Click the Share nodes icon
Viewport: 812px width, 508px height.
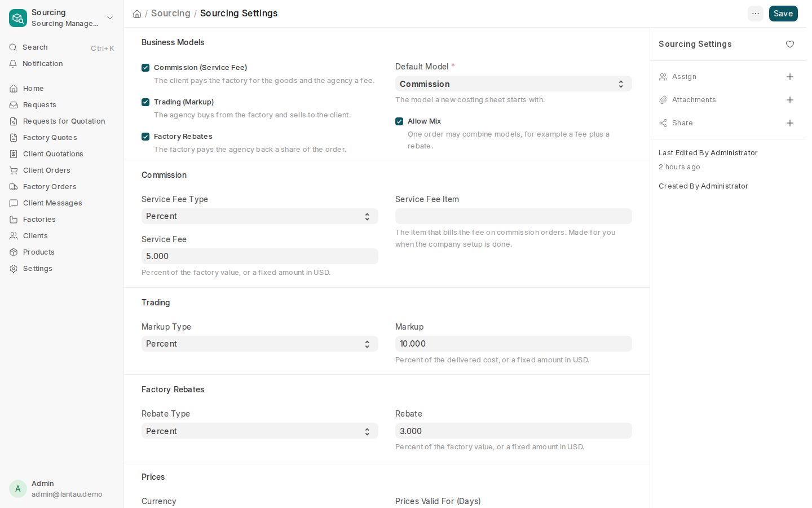pyautogui.click(x=663, y=123)
